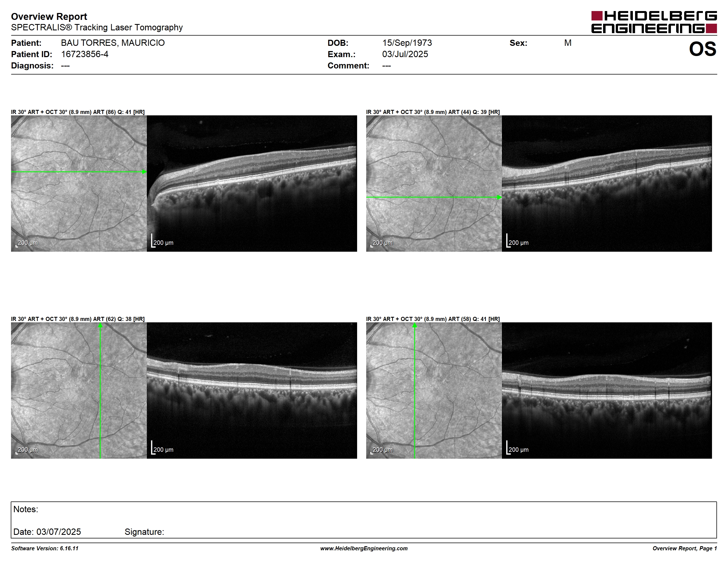Viewport: 728px width, 563px height.
Task: Click scan caption ART (86) Q: 41
Action: click(x=78, y=112)
